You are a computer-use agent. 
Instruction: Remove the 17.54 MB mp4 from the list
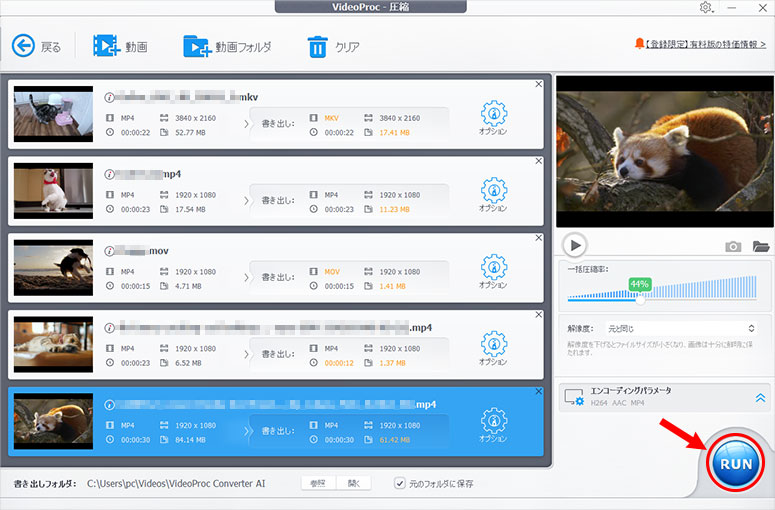click(x=539, y=161)
